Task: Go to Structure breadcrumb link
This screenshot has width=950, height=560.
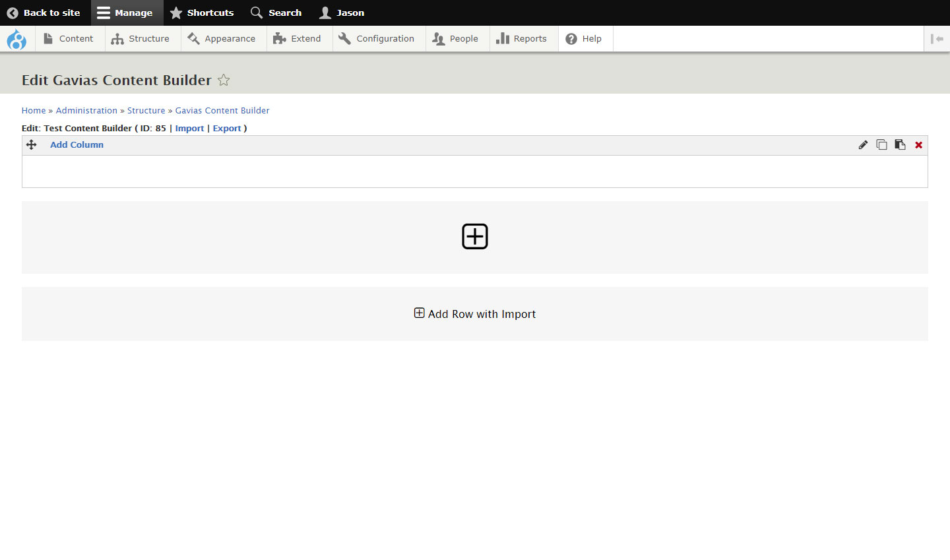Action: point(146,110)
